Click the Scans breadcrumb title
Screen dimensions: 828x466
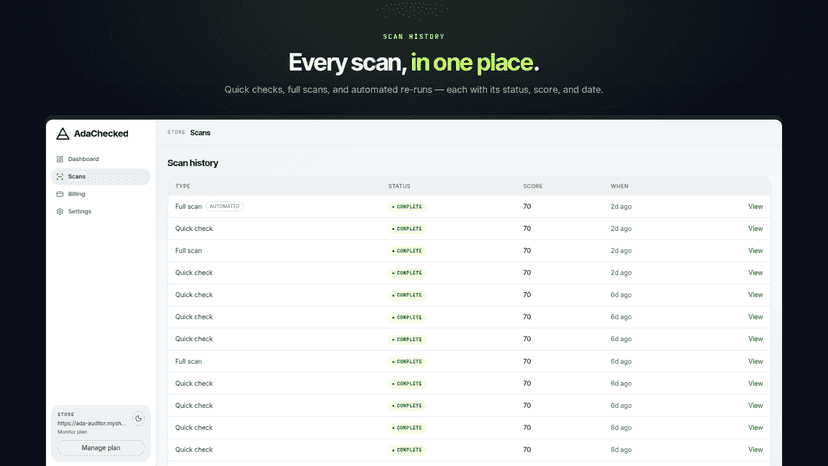(200, 133)
